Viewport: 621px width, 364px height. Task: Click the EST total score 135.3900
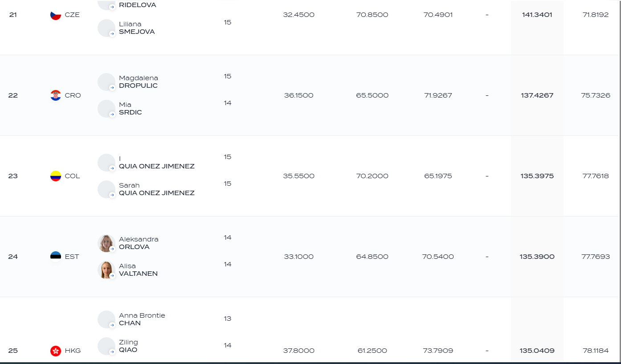(537, 257)
